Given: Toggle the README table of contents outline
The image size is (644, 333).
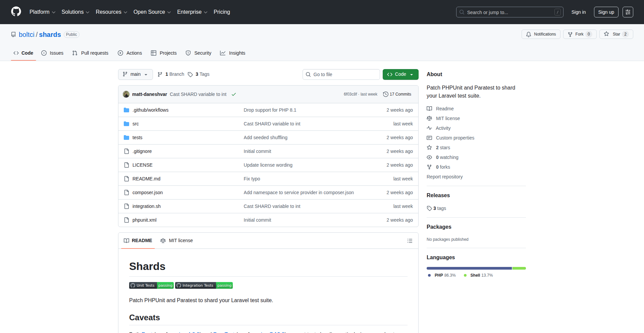Looking at the screenshot, I should (410, 241).
